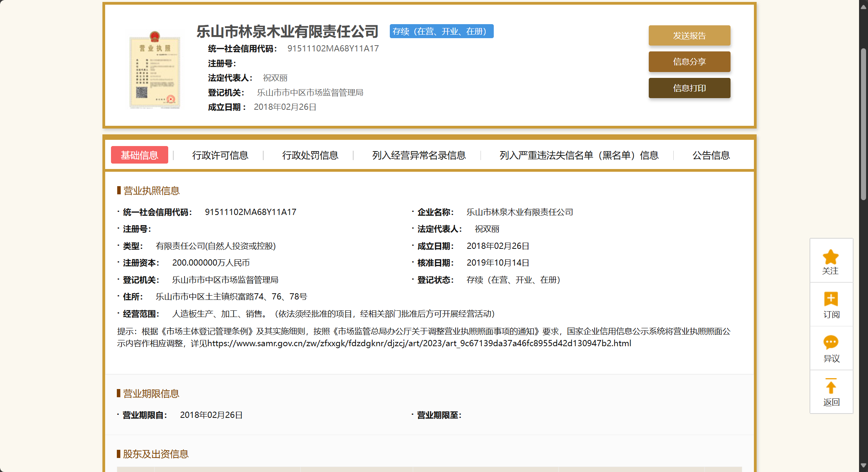This screenshot has width=868, height=472.
Task: Open the business license thumbnail image
Action: click(x=155, y=70)
